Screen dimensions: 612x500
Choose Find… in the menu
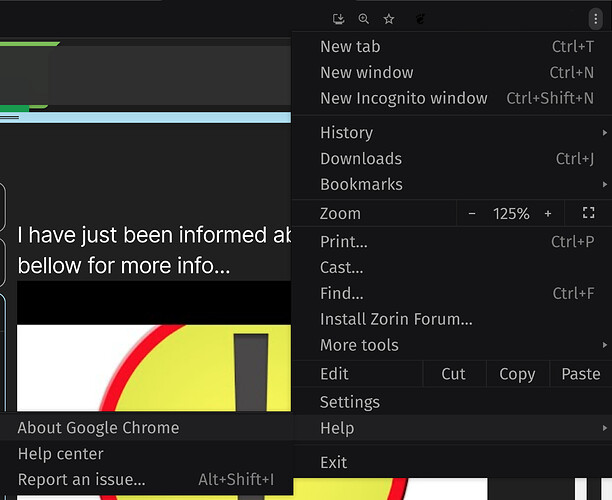coord(452,293)
